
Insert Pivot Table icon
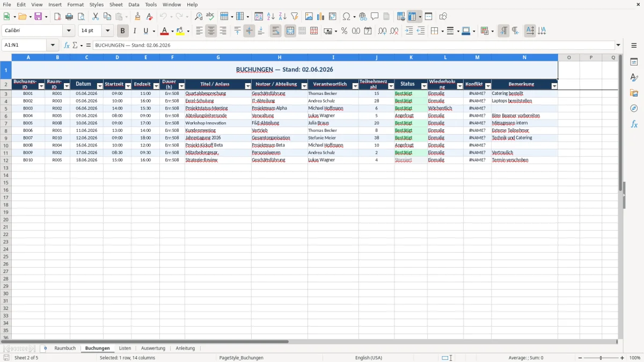pyautogui.click(x=333, y=17)
